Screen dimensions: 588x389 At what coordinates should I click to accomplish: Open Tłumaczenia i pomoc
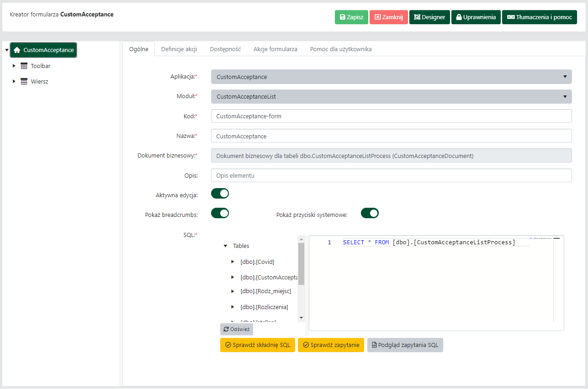539,17
